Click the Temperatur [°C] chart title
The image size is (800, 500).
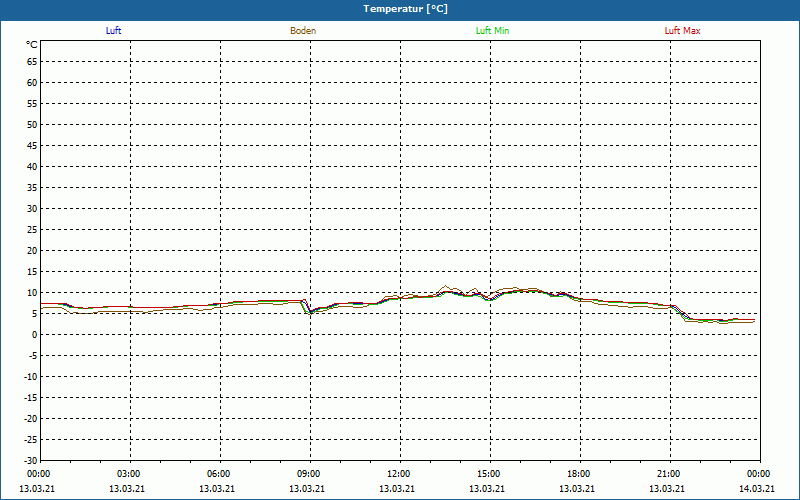(406, 9)
